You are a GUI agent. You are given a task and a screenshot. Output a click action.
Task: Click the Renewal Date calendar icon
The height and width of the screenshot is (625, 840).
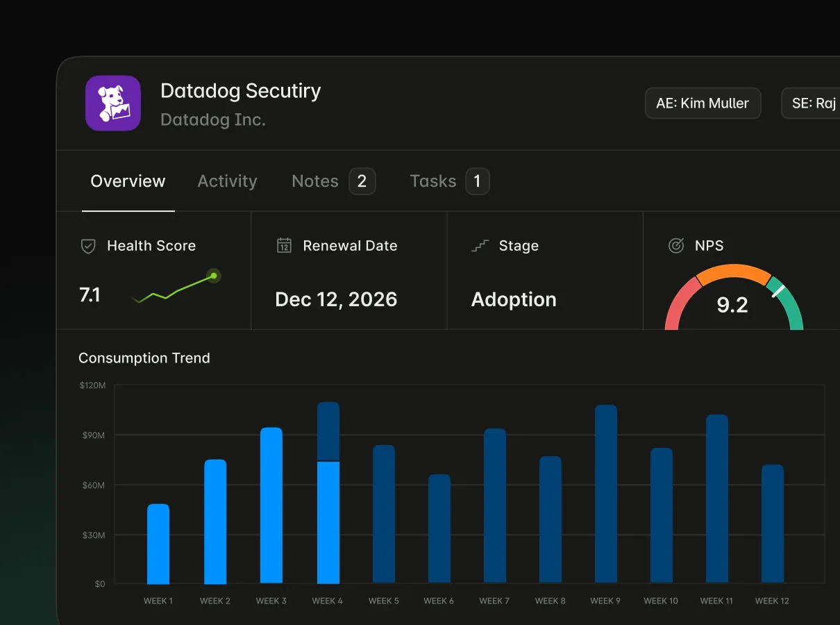(x=284, y=245)
